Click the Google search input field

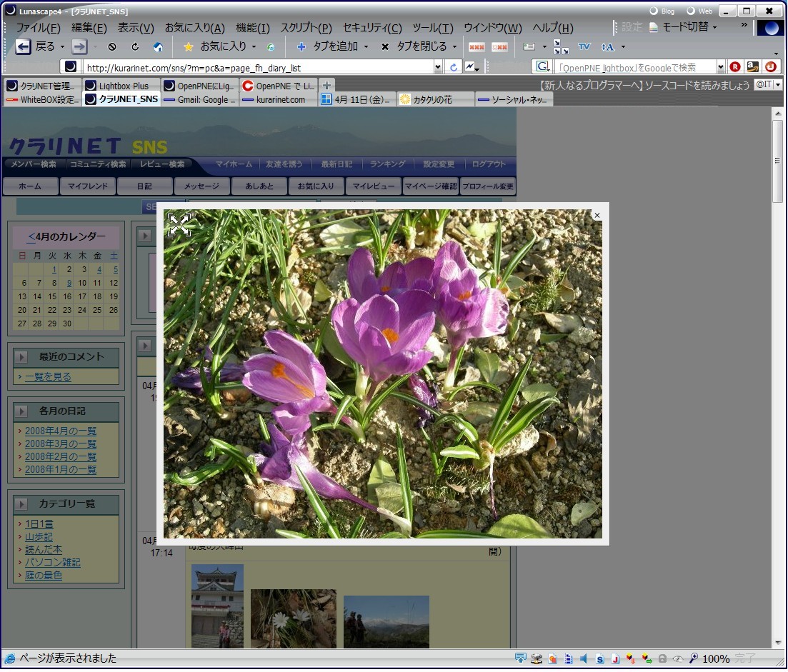634,67
